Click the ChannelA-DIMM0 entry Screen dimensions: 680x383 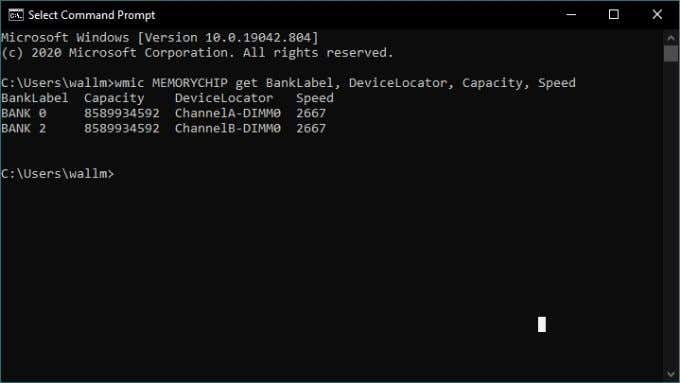coord(228,113)
